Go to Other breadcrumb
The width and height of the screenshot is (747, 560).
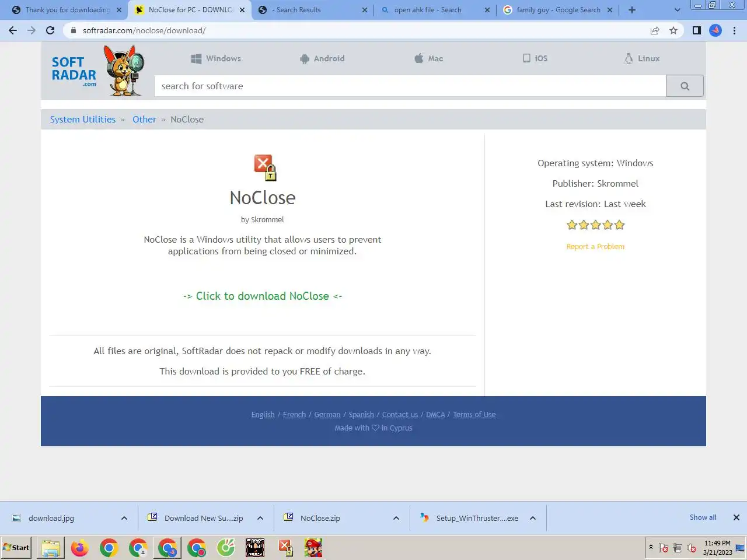coord(144,120)
